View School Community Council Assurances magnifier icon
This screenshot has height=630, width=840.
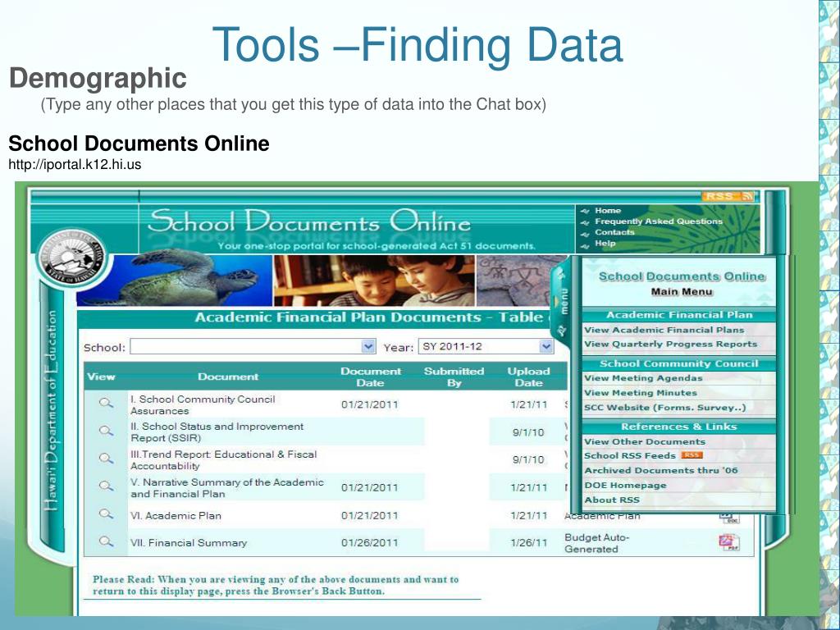click(x=106, y=403)
